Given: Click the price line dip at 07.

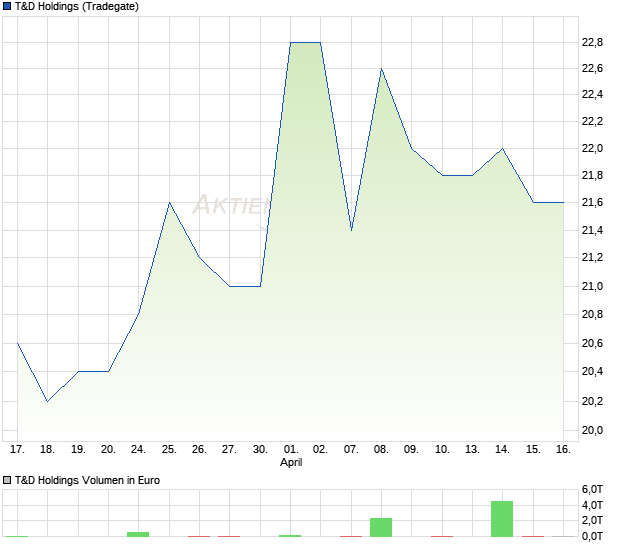Looking at the screenshot, I should 351,230.
